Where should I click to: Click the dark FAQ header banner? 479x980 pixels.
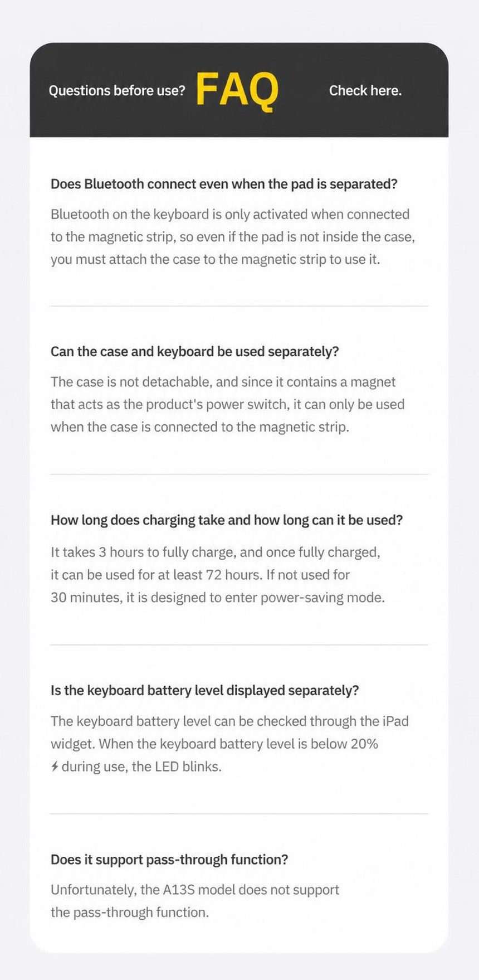pyautogui.click(x=239, y=90)
